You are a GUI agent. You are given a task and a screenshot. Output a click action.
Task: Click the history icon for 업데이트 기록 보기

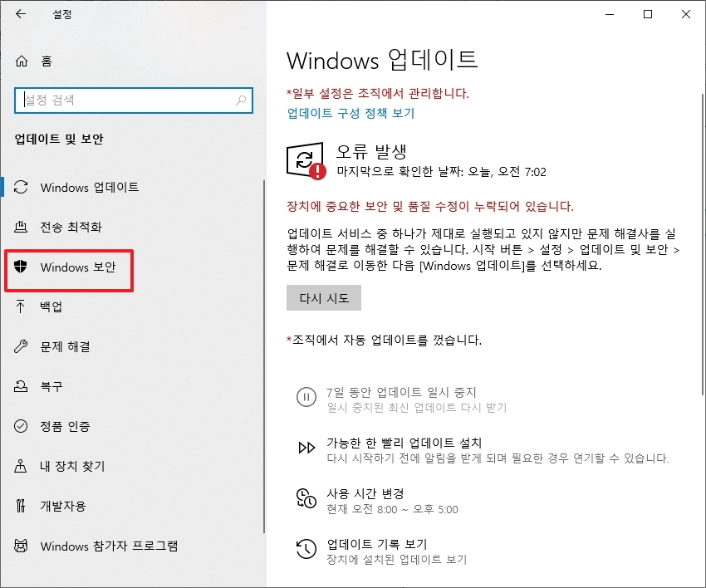[306, 549]
